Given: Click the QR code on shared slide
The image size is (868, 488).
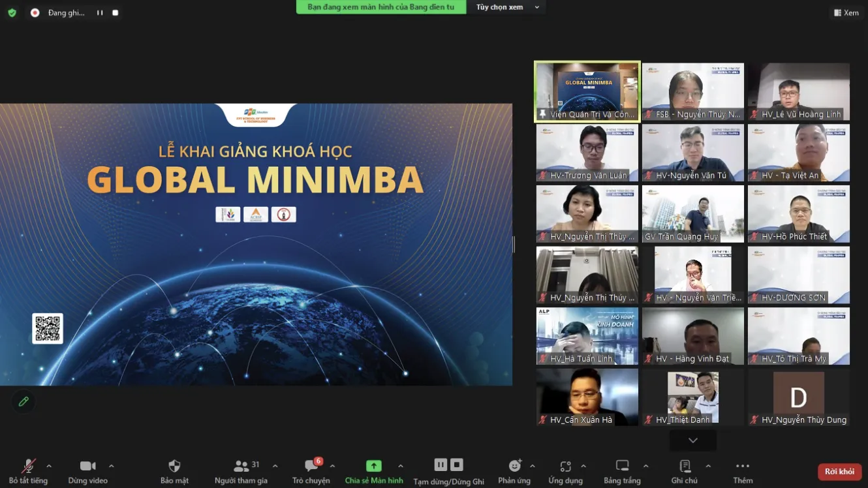Looking at the screenshot, I should [48, 328].
